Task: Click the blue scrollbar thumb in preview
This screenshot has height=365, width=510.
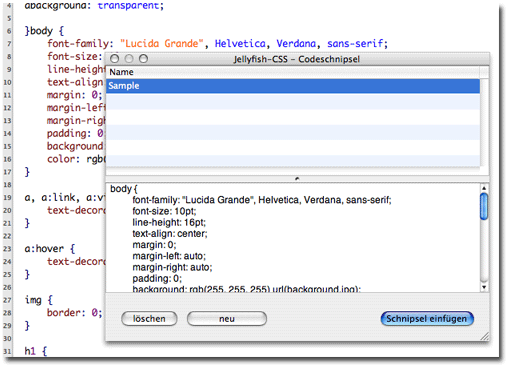Action: click(x=484, y=207)
